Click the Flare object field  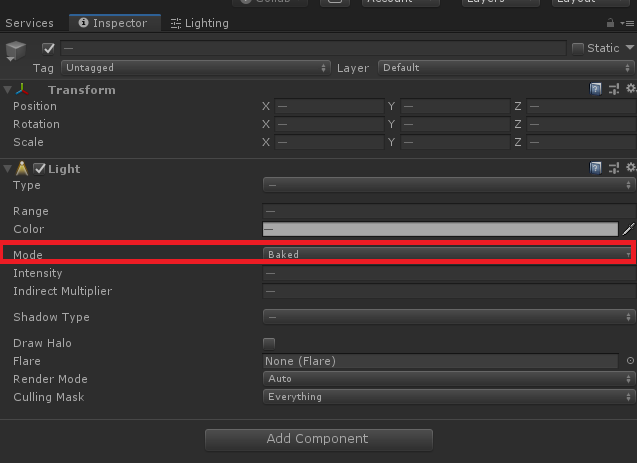click(440, 361)
